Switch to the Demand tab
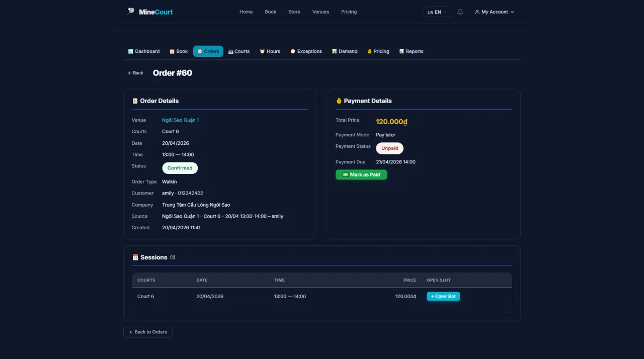Viewport: 644px width, 359px height. point(345,51)
